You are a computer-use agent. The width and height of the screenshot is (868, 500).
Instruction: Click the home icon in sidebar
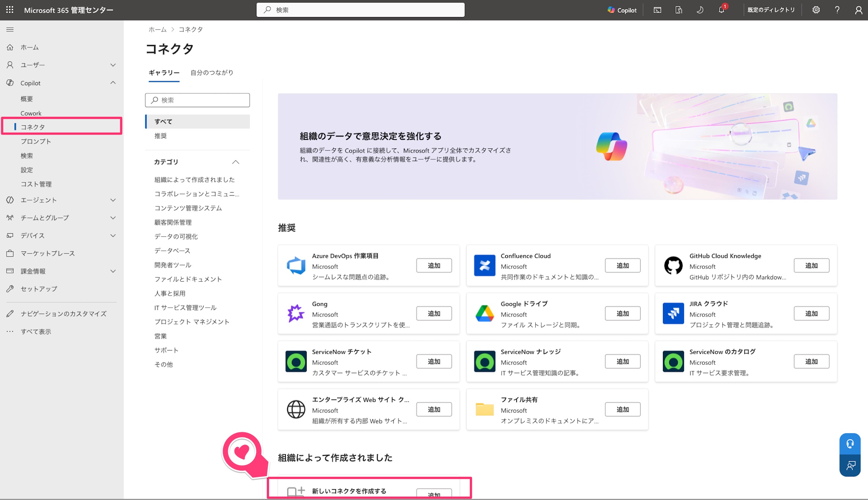coord(10,47)
